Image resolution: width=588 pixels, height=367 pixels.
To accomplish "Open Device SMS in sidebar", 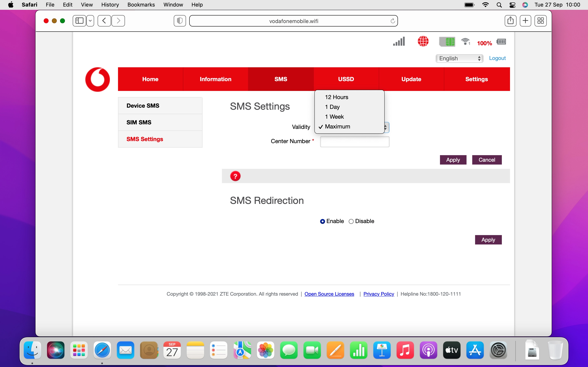I will 143,106.
